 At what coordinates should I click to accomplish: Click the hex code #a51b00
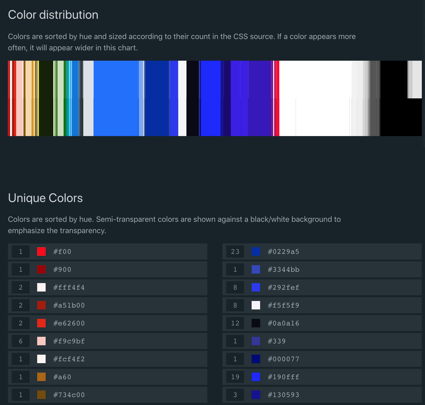click(69, 305)
